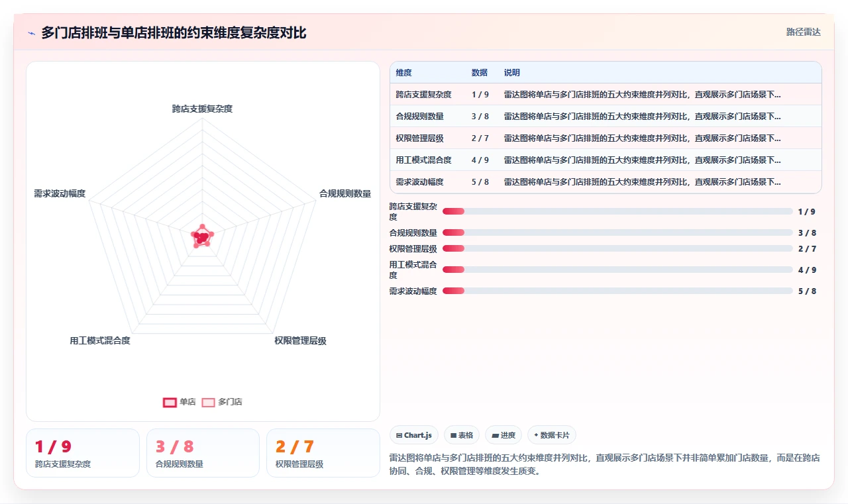Screen dimensions: 848x504
Task: Click the summary paragraph below the chips
Action: coord(605,465)
